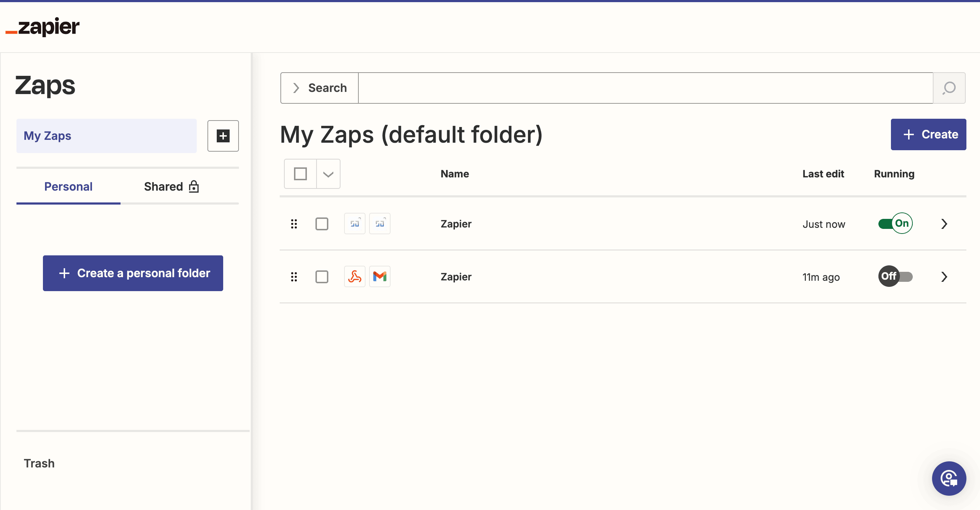This screenshot has height=510, width=980.
Task: Click the Webhooks app icon in second Zap row
Action: pos(354,276)
